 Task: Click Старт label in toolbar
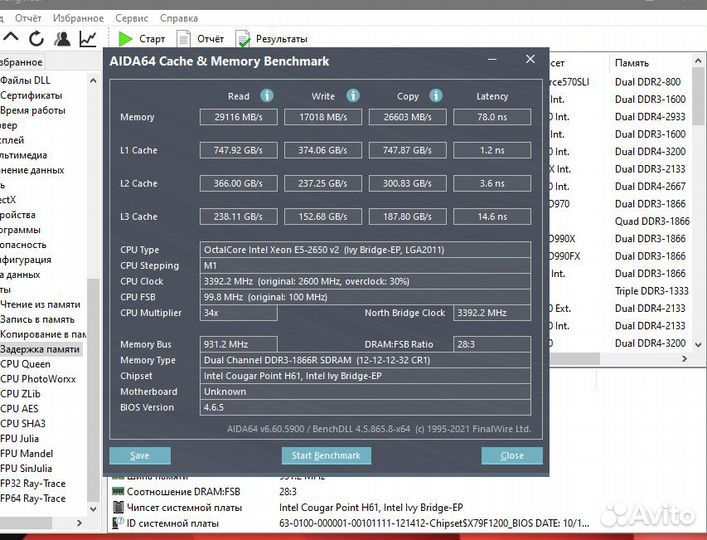(152, 39)
